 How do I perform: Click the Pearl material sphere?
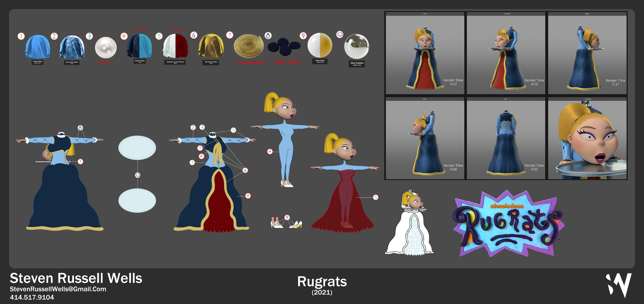pos(106,47)
